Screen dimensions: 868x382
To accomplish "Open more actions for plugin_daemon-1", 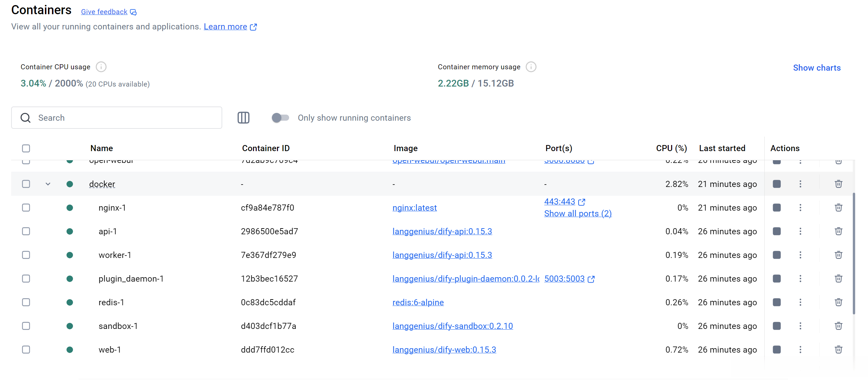I will 800,279.
